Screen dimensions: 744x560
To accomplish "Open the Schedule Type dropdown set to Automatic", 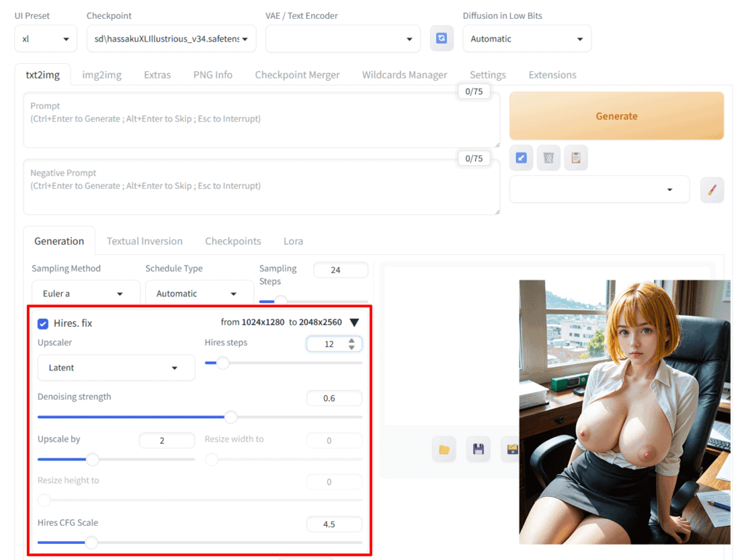I will click(198, 293).
